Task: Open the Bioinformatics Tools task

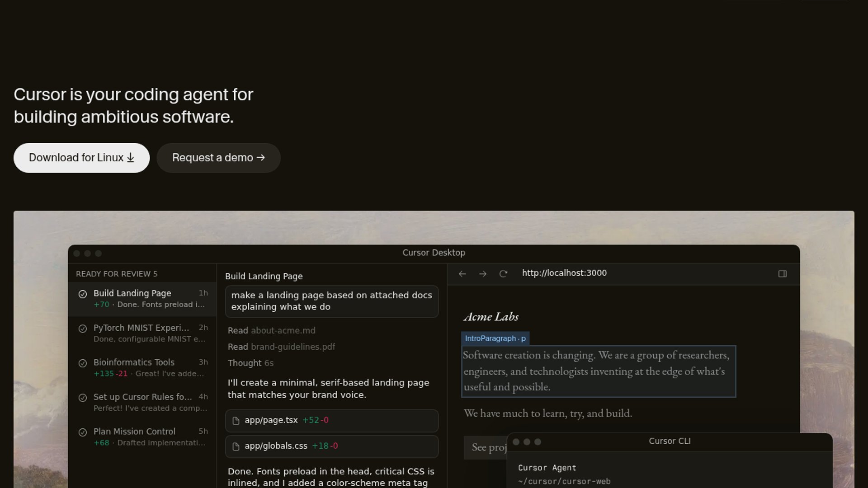Action: click(142, 368)
